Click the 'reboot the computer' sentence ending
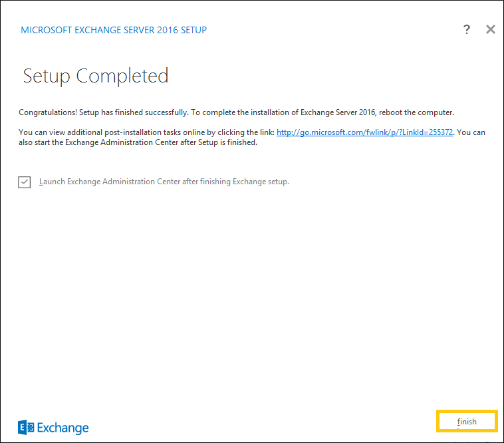Screen dimensions: 504x443 click(x=416, y=112)
